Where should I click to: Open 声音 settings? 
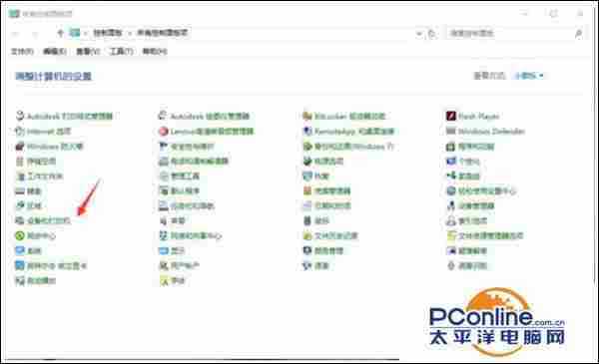click(x=172, y=221)
